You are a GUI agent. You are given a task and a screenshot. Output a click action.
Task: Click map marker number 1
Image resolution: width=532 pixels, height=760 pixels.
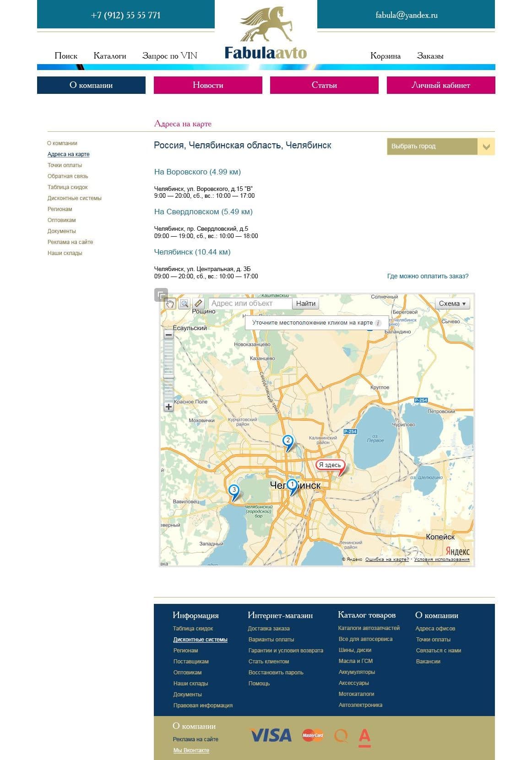tap(292, 487)
